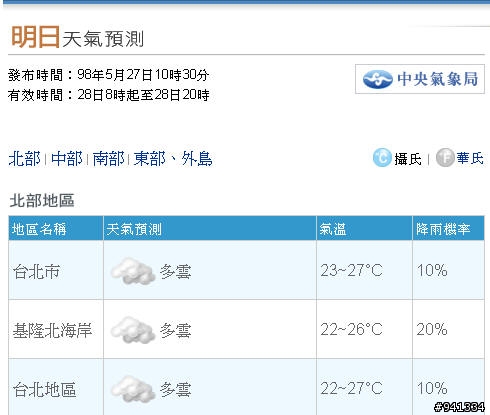Open the 南部 region link
490x415 pixels.
point(108,159)
